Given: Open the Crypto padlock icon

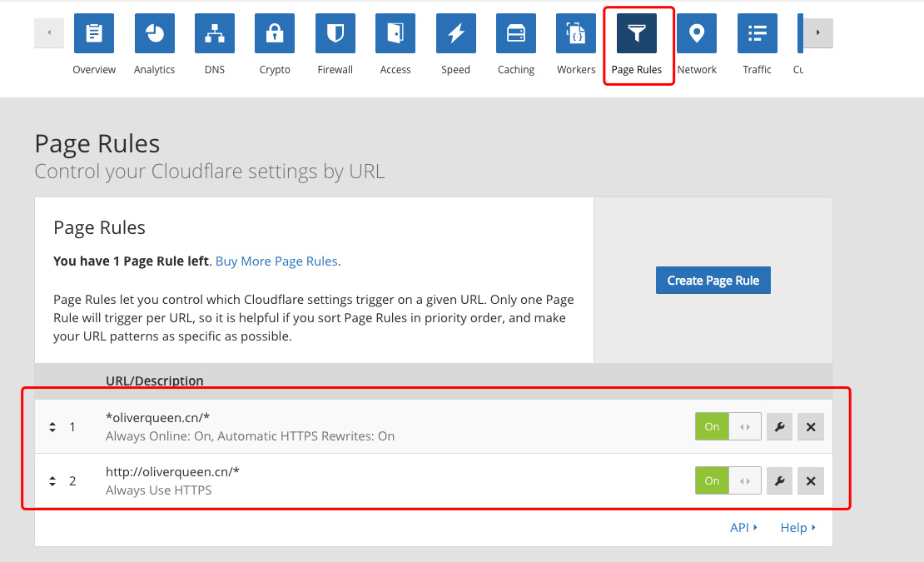Looking at the screenshot, I should click(275, 33).
